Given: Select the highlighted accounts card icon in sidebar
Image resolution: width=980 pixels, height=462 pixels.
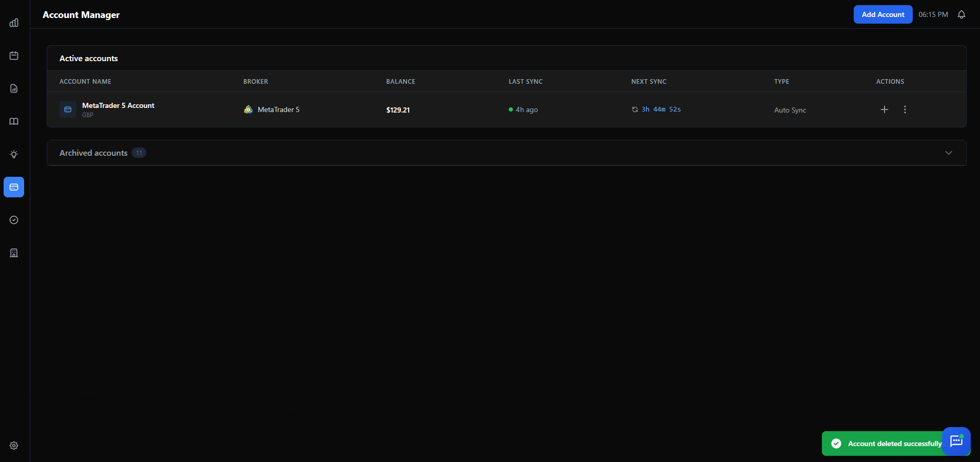Looking at the screenshot, I should click(14, 187).
